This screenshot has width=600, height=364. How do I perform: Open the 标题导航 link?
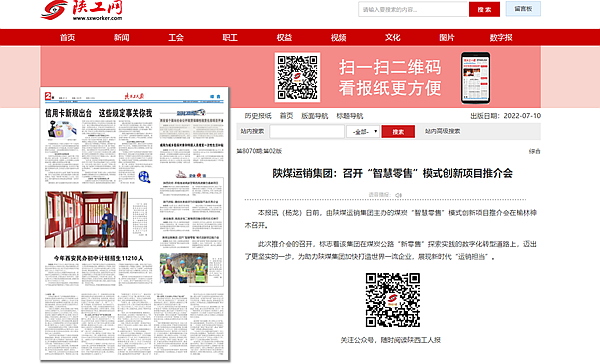coord(350,116)
